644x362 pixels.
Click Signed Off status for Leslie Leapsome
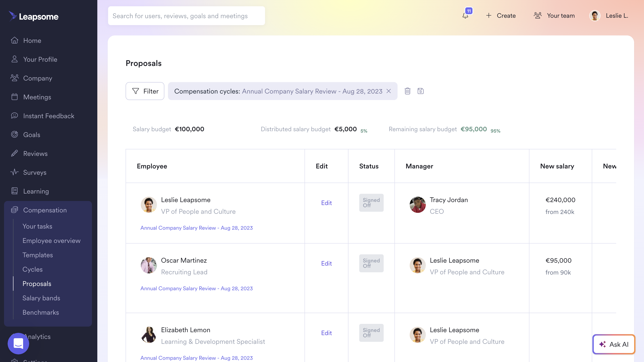tap(371, 203)
